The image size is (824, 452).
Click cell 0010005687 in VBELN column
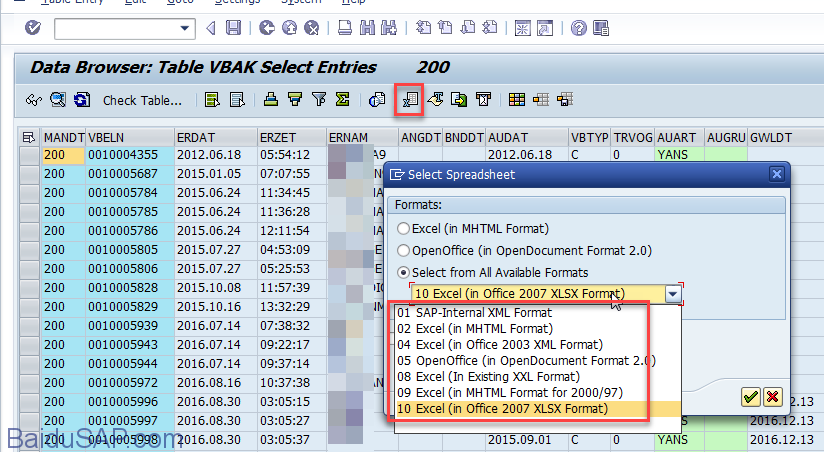[x=129, y=174]
